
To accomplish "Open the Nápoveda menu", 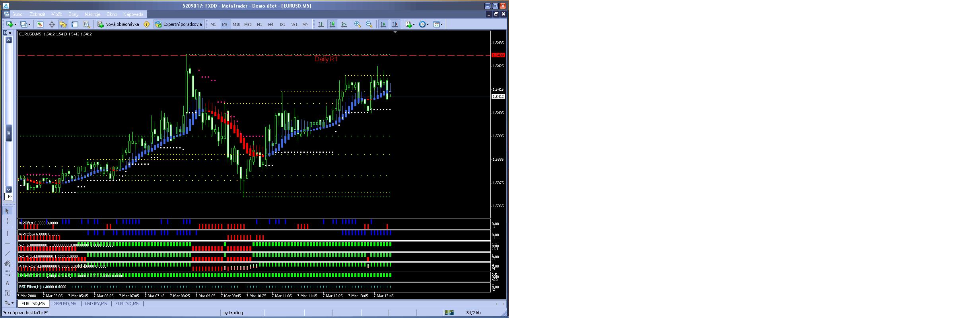I will click(x=133, y=14).
